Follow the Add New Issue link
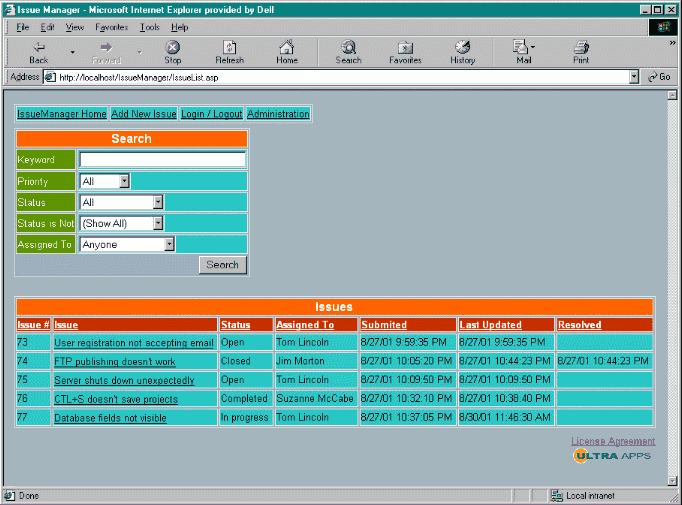Viewport: 682px width, 505px height. tap(144, 114)
